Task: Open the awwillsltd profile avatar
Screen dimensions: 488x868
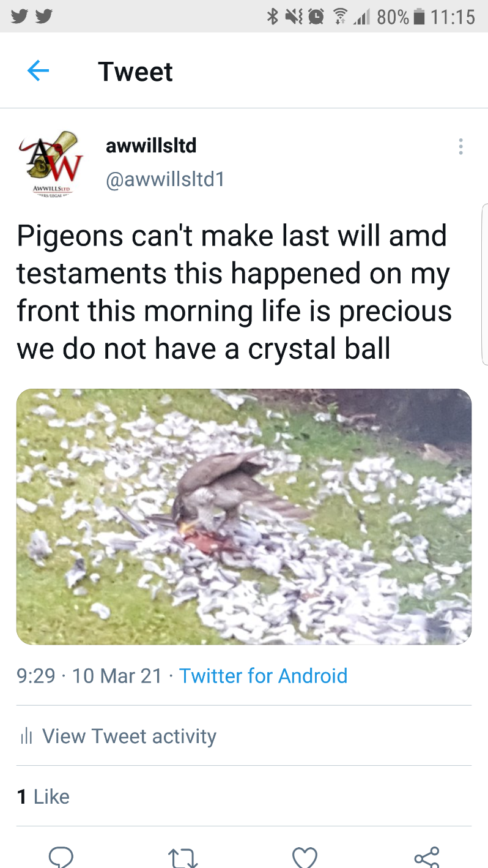Action: point(50,161)
